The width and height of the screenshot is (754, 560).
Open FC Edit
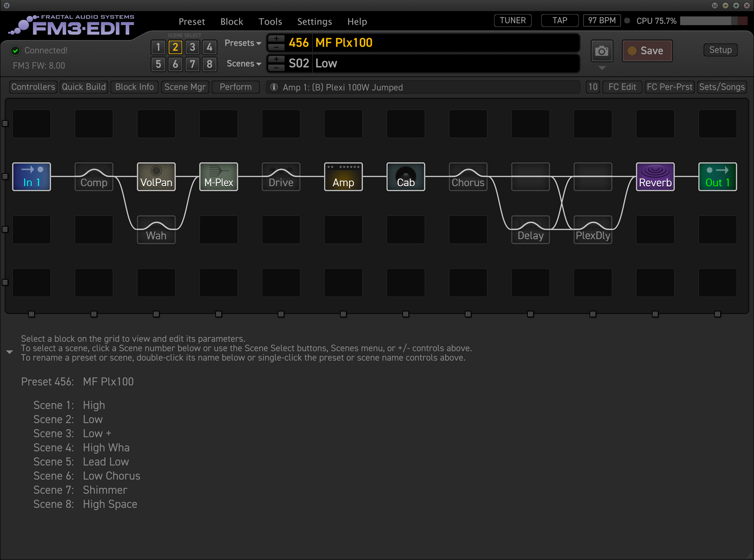622,87
